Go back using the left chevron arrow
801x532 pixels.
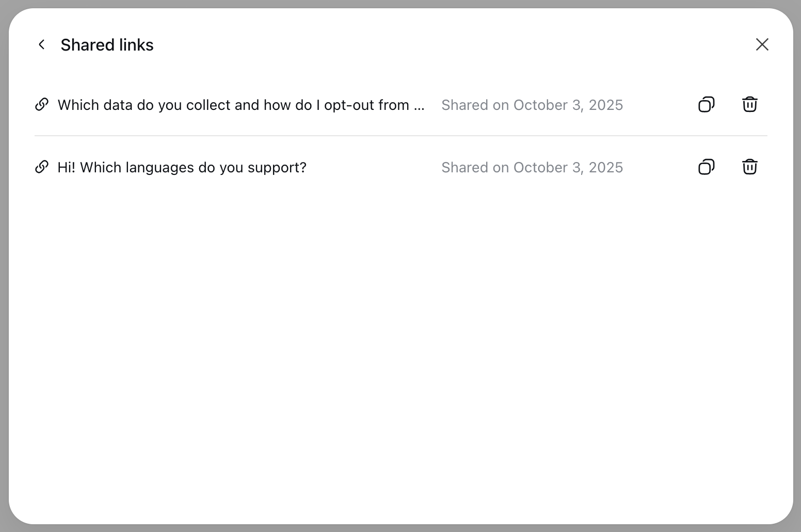pyautogui.click(x=42, y=45)
